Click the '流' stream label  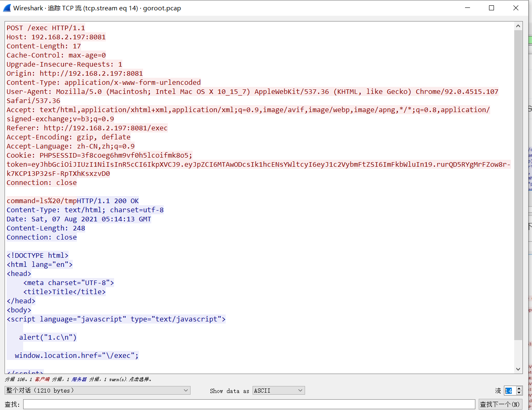pos(498,391)
